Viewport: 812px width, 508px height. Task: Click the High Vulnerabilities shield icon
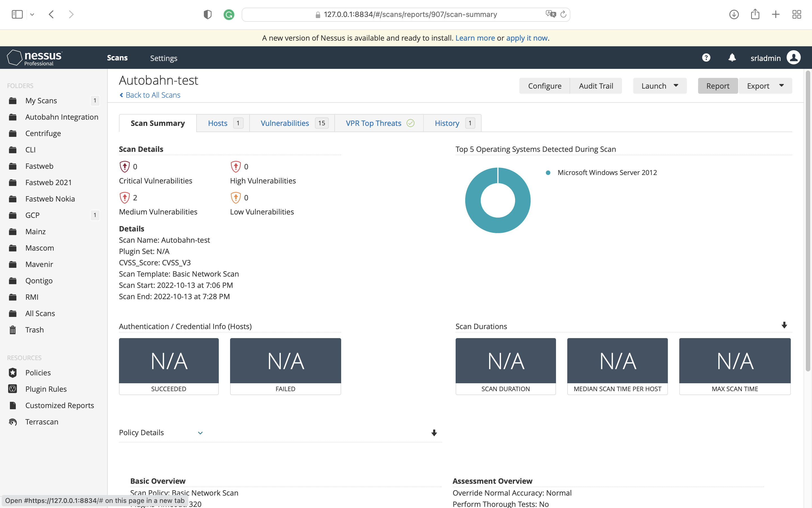pyautogui.click(x=235, y=166)
